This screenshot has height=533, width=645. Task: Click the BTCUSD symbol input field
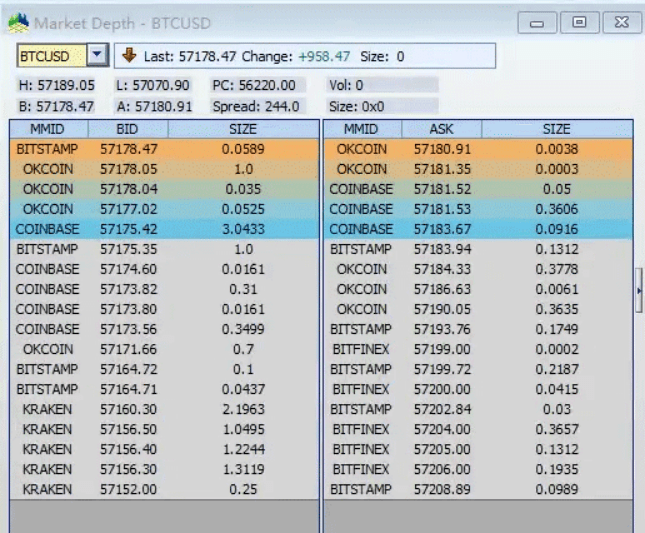[x=52, y=56]
